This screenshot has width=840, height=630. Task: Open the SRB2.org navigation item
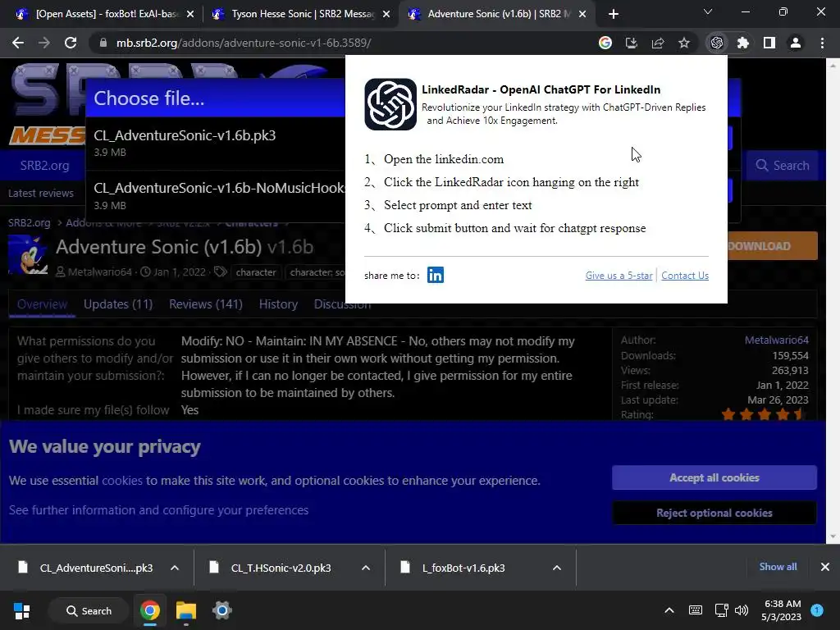pyautogui.click(x=44, y=166)
